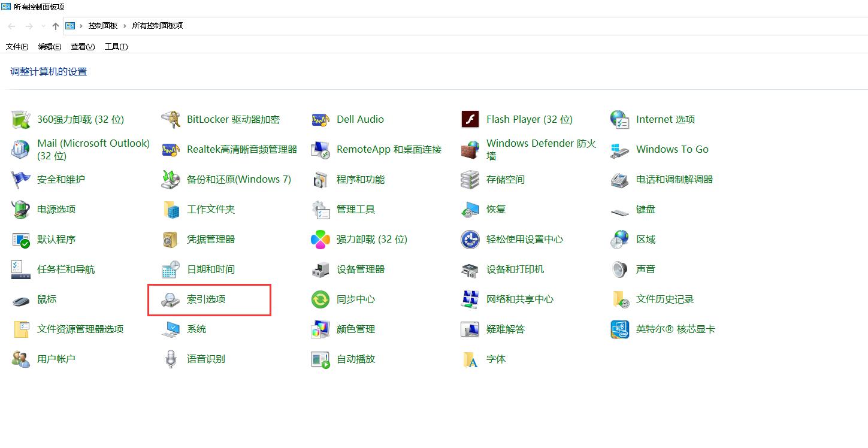This screenshot has width=868, height=448.
Task: Open the BitLocker 驱动器加密 icon
Action: tap(171, 119)
